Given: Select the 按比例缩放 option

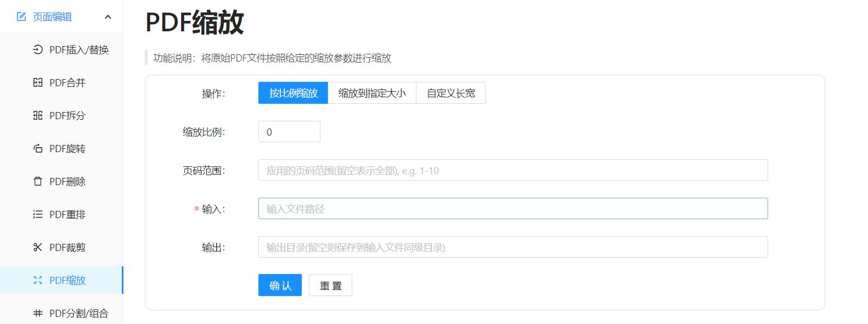Looking at the screenshot, I should click(293, 93).
